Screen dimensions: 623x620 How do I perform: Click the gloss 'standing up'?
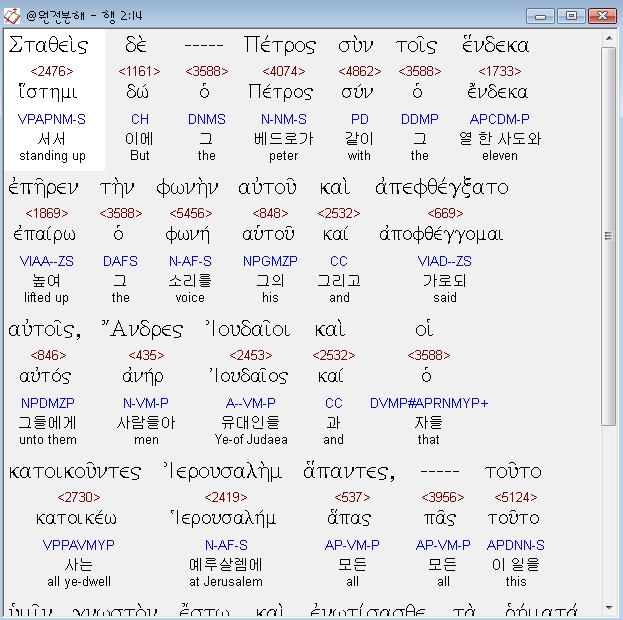[x=52, y=155]
